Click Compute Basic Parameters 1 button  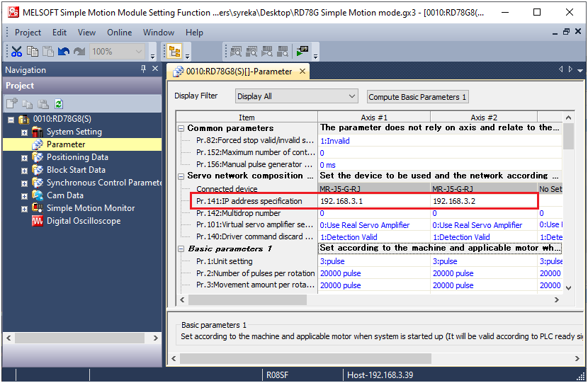click(x=417, y=97)
